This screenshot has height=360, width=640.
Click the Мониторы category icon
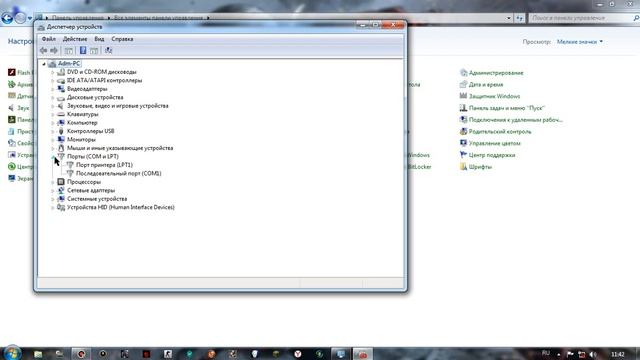click(61, 140)
